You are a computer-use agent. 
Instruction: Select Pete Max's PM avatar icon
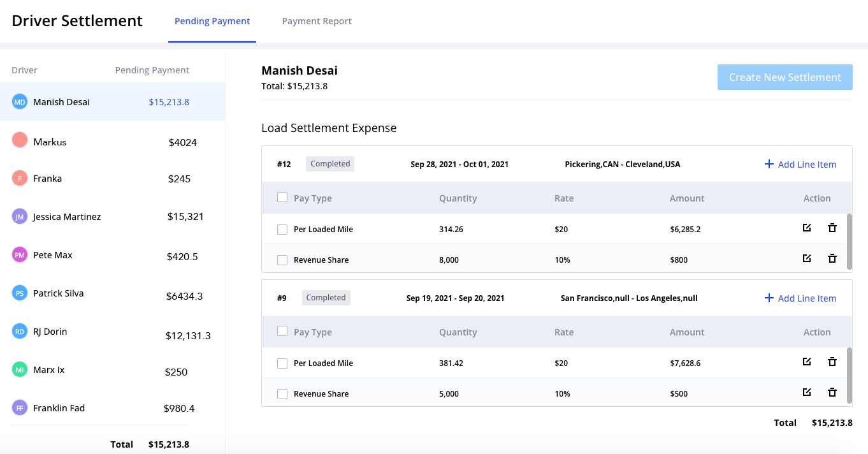pyautogui.click(x=19, y=254)
